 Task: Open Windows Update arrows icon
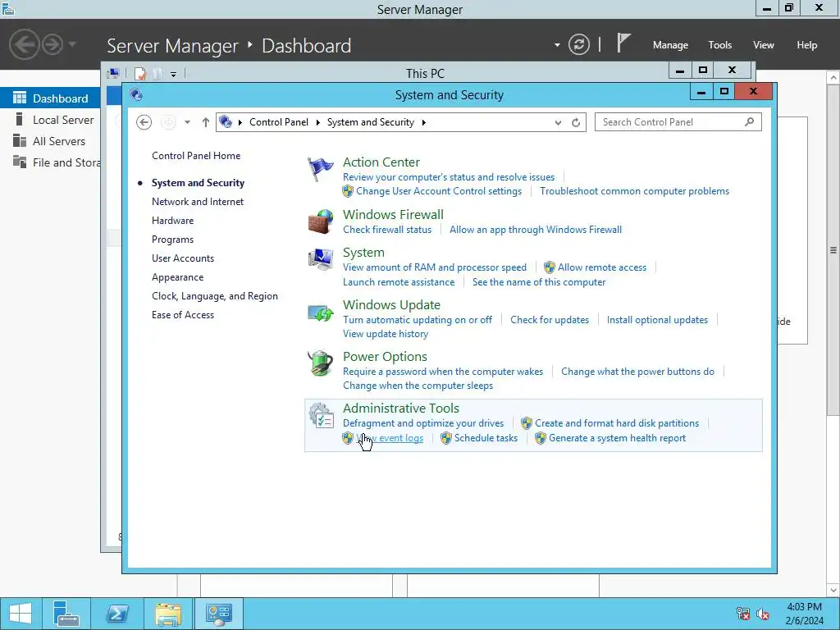(321, 312)
